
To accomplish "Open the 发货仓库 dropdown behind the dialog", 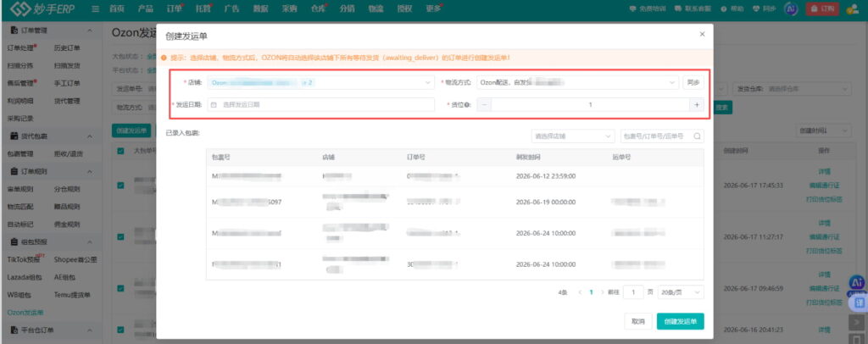I will 792,88.
